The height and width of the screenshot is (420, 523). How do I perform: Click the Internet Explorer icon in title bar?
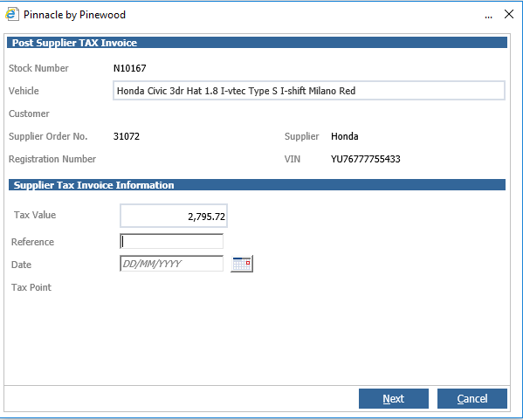pyautogui.click(x=12, y=14)
